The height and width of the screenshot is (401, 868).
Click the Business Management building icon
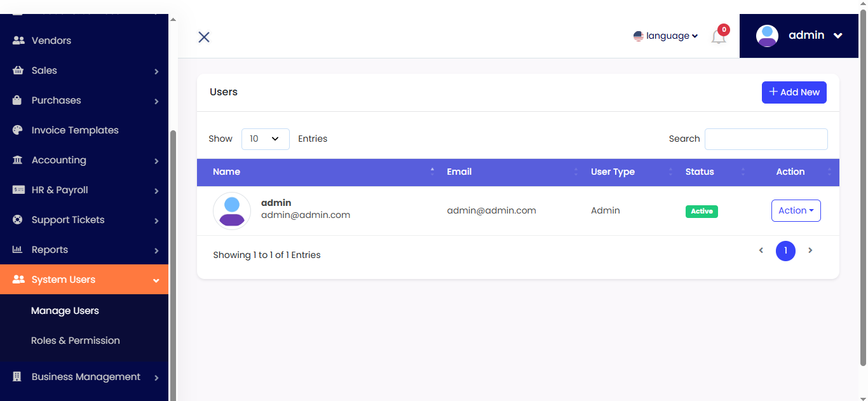[x=18, y=376]
